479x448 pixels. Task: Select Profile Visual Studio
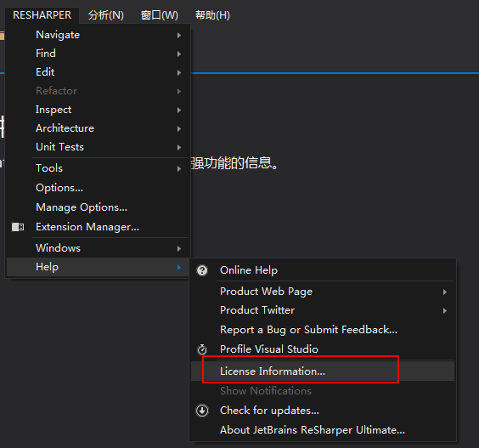(x=323, y=349)
